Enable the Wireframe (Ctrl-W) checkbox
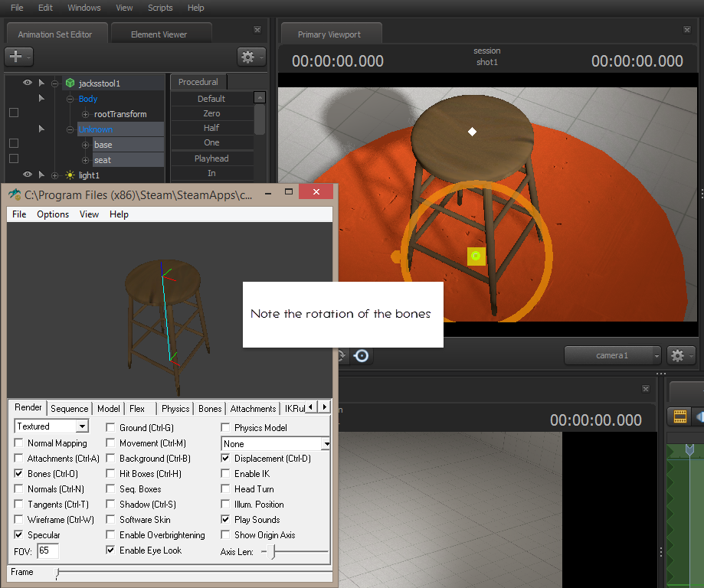Screen dimensions: 704x588 click(x=19, y=520)
